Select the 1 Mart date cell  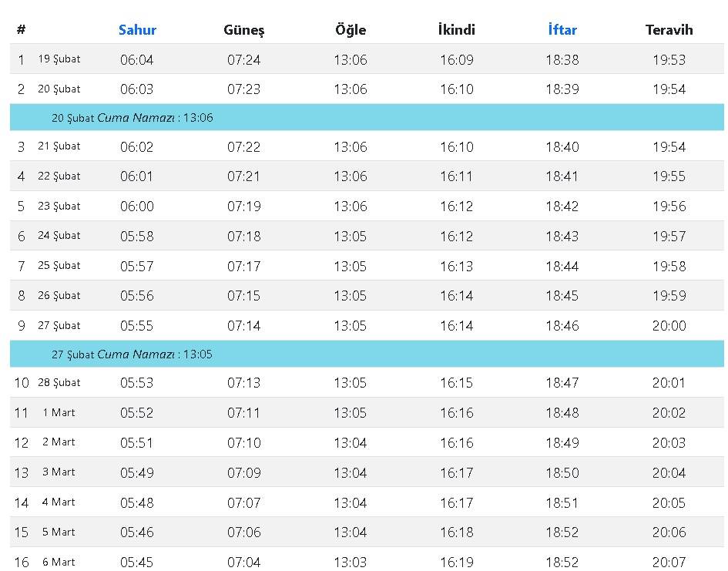pos(59,413)
